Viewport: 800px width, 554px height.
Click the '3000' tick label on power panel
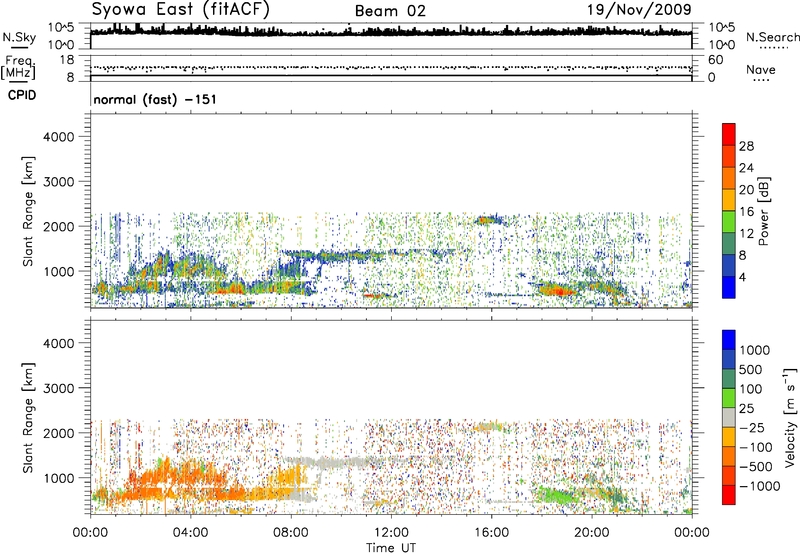click(58, 182)
